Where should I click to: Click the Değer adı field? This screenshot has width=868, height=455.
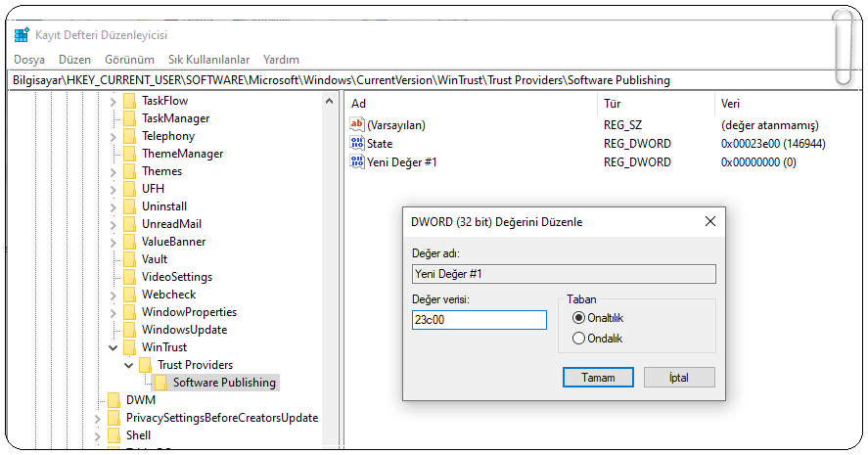coord(564,274)
